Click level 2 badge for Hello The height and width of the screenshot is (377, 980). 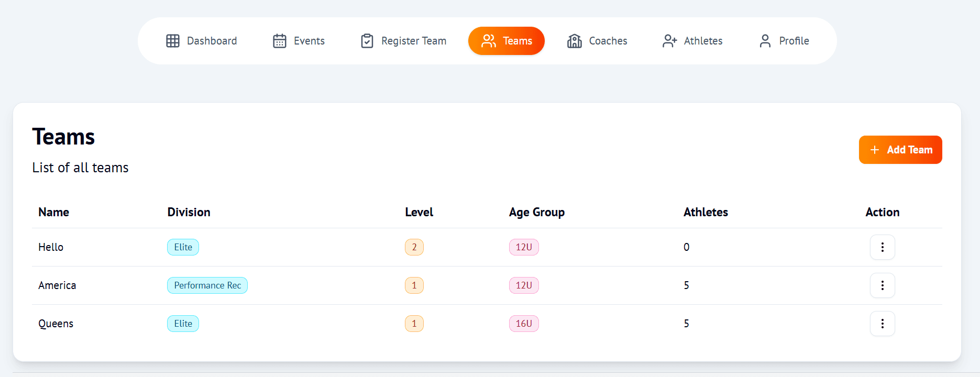point(414,247)
